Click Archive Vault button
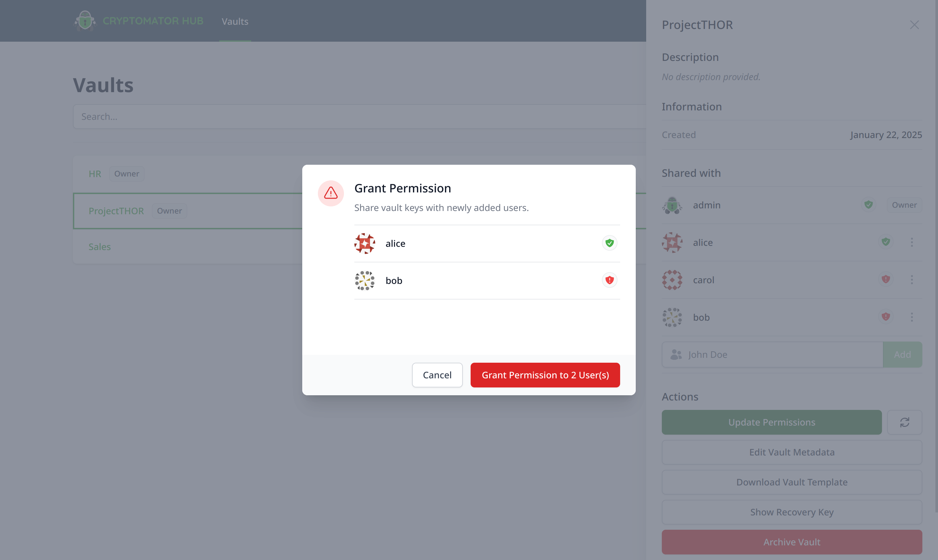Viewport: 938px width, 560px height. [x=791, y=542]
